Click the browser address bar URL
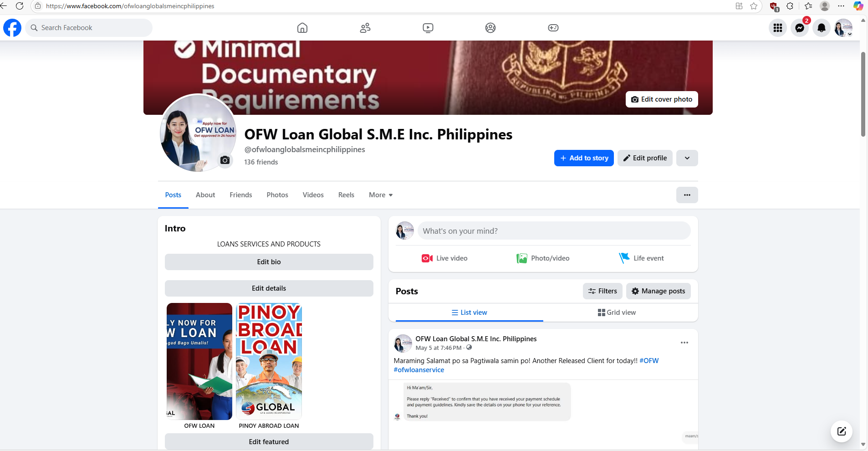The width and height of the screenshot is (868, 451). (130, 6)
